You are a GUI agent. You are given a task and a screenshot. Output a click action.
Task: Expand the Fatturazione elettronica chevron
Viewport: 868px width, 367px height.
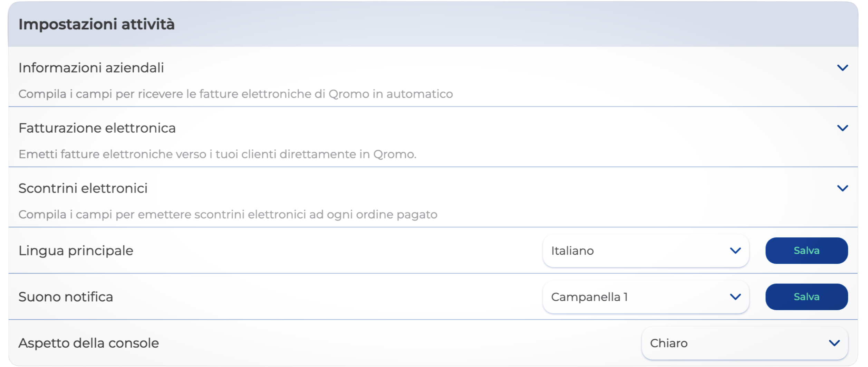point(842,128)
